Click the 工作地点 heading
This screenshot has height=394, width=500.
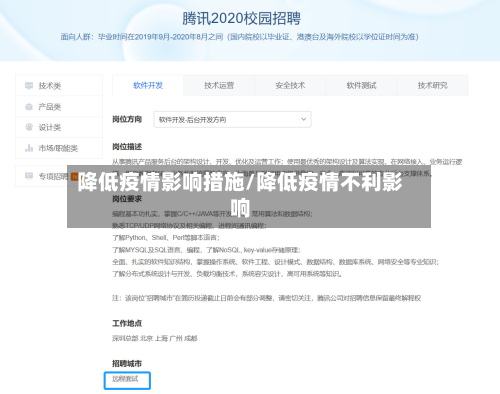pyautogui.click(x=127, y=323)
